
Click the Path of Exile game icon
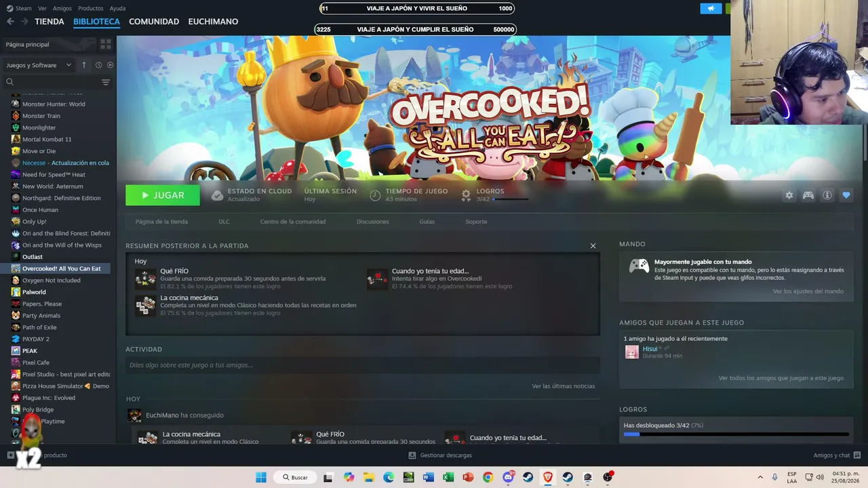[16, 327]
